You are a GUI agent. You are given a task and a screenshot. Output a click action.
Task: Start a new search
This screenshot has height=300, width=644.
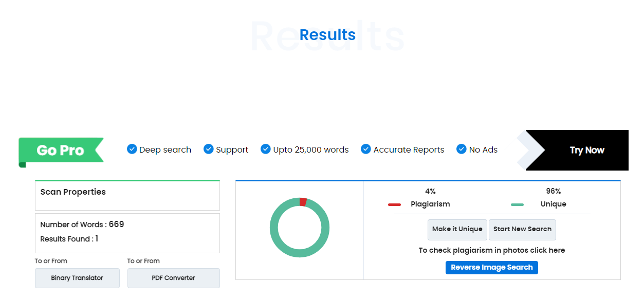(522, 230)
